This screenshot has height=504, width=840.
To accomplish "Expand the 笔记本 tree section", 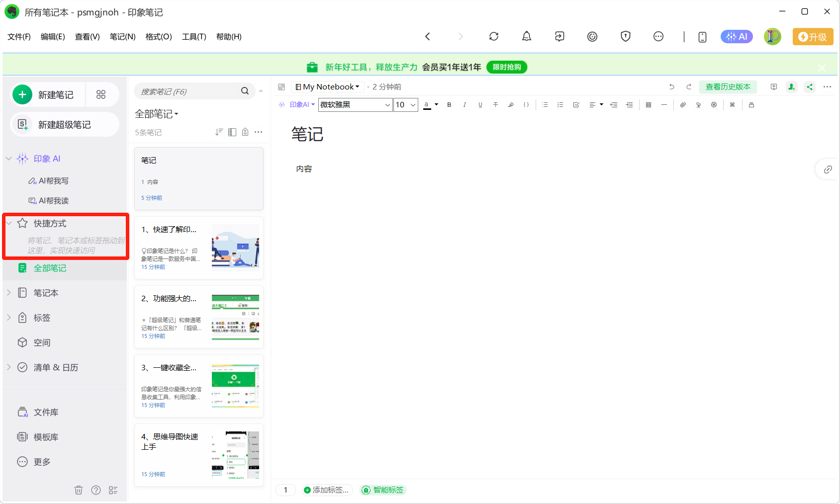I will pyautogui.click(x=8, y=293).
